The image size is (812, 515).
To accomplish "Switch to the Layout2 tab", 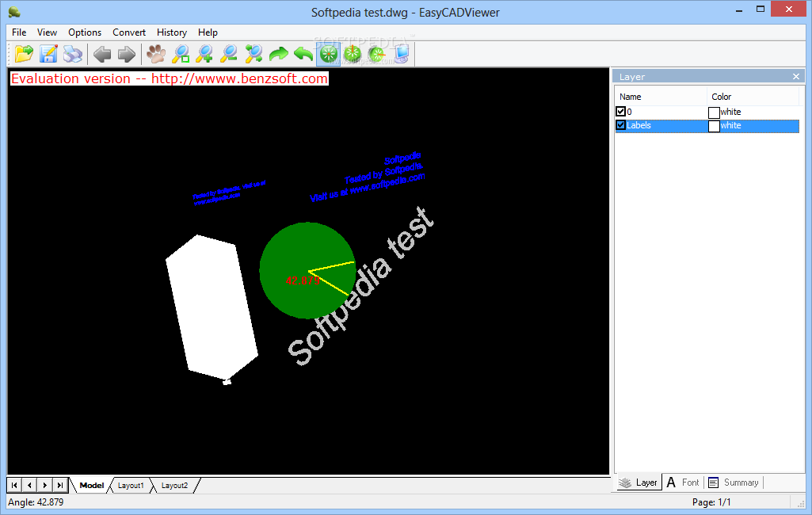I will 174,486.
